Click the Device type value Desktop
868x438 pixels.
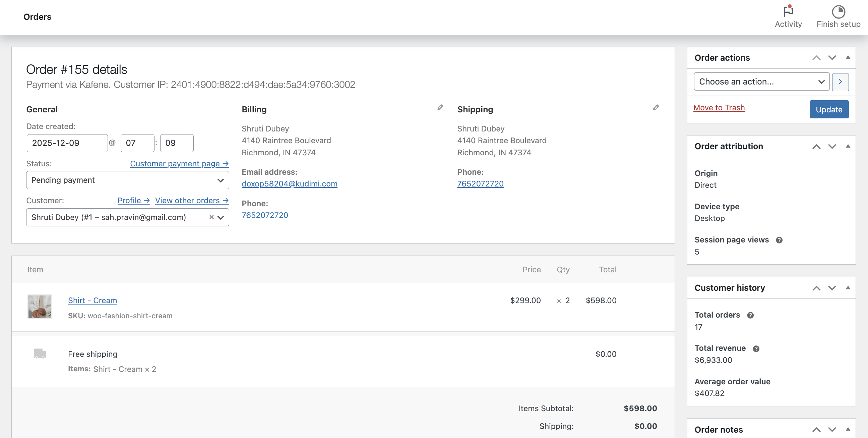tap(709, 218)
